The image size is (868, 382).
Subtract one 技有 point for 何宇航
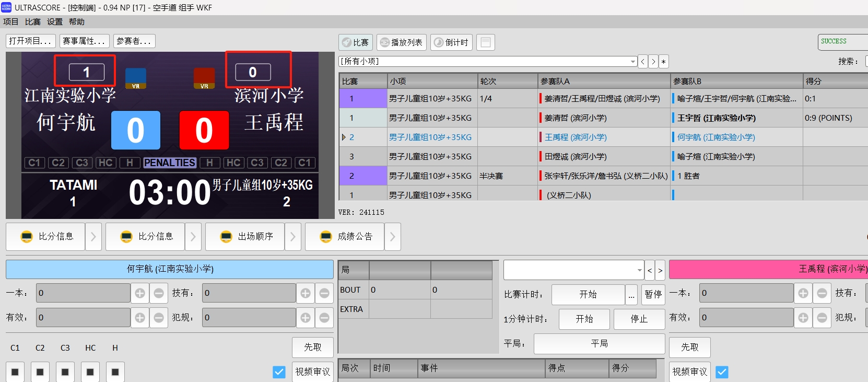pos(324,293)
